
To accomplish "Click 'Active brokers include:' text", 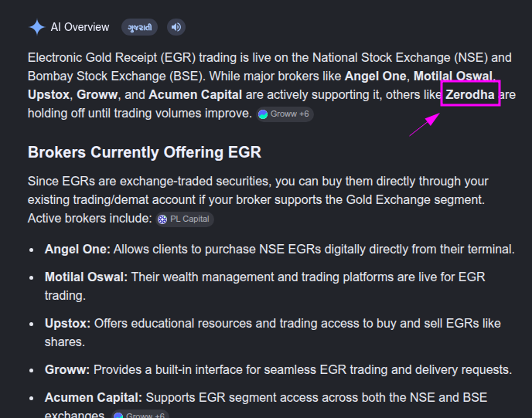I will point(90,219).
